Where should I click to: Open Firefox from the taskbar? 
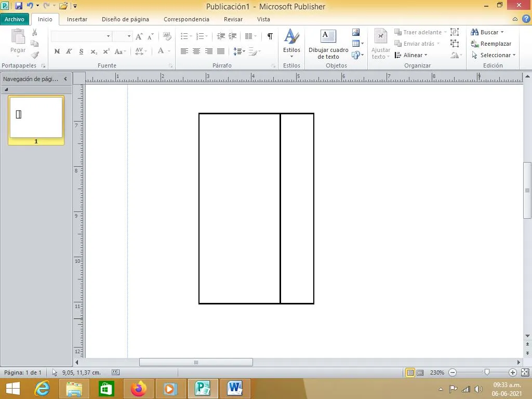pyautogui.click(x=138, y=389)
